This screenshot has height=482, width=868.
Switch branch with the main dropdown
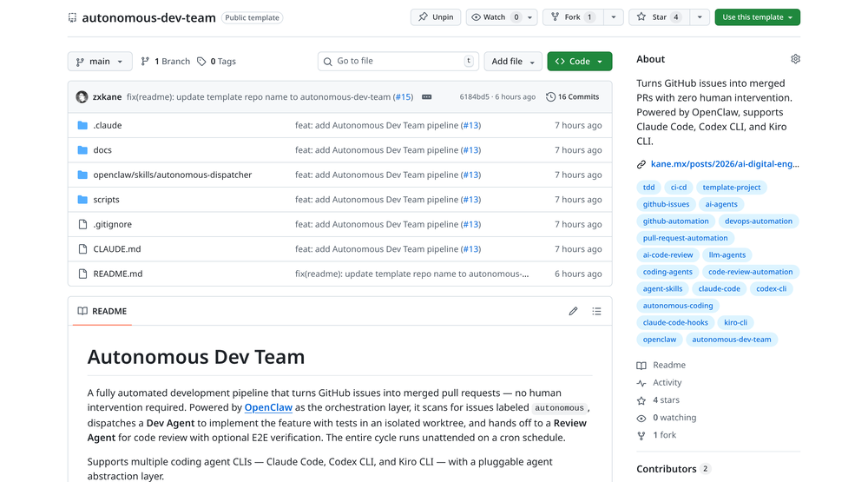pos(100,62)
